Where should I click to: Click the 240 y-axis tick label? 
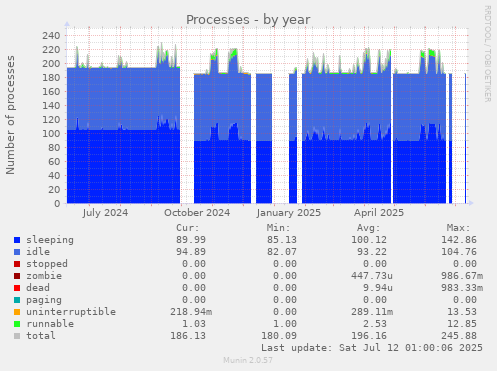51,35
